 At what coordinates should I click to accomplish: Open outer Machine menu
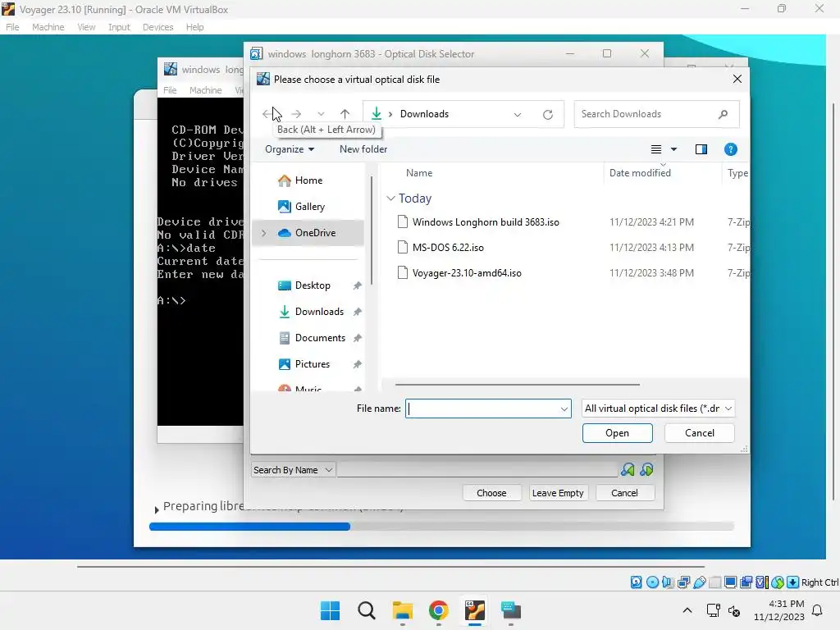click(48, 27)
